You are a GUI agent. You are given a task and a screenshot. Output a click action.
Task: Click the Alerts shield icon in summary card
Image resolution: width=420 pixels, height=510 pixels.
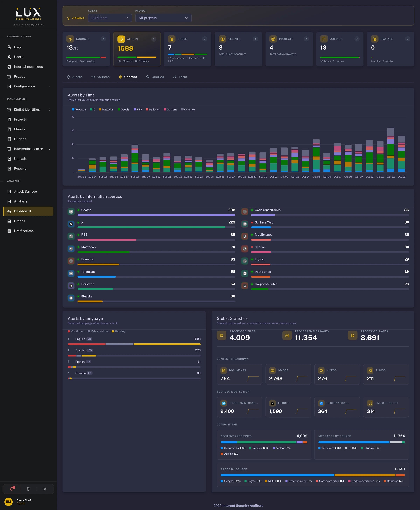[x=121, y=39]
